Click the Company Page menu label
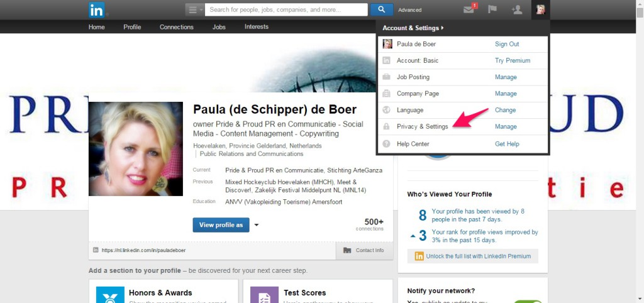The image size is (644, 303). pyautogui.click(x=418, y=93)
